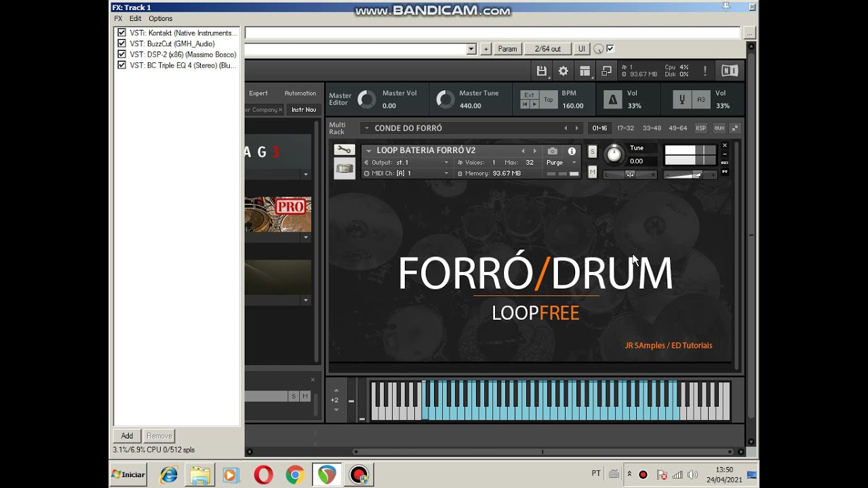Open the MIDI Ch dropdown

tap(407, 174)
